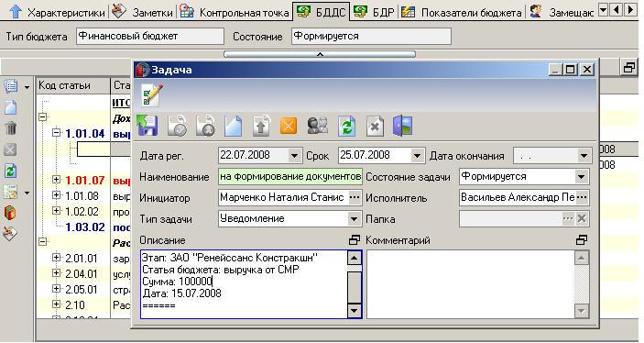The width and height of the screenshot is (644, 343).
Task: Click inside the Комментарий text area
Action: click(x=471, y=284)
